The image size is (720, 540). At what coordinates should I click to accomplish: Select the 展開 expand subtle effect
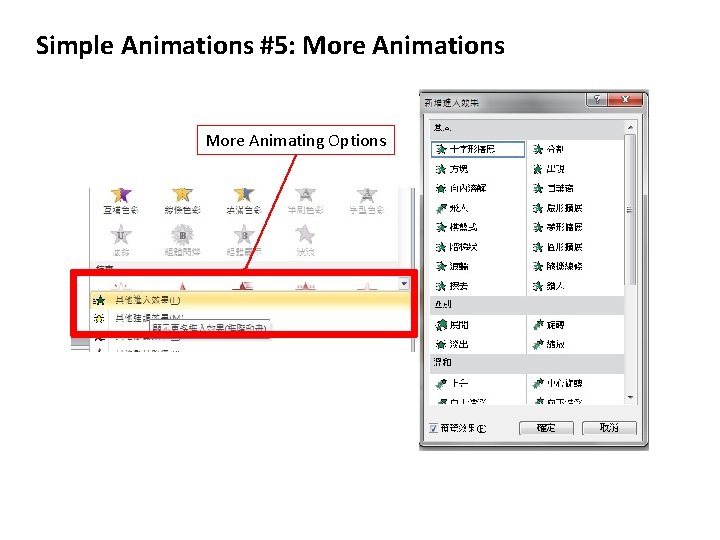(452, 325)
